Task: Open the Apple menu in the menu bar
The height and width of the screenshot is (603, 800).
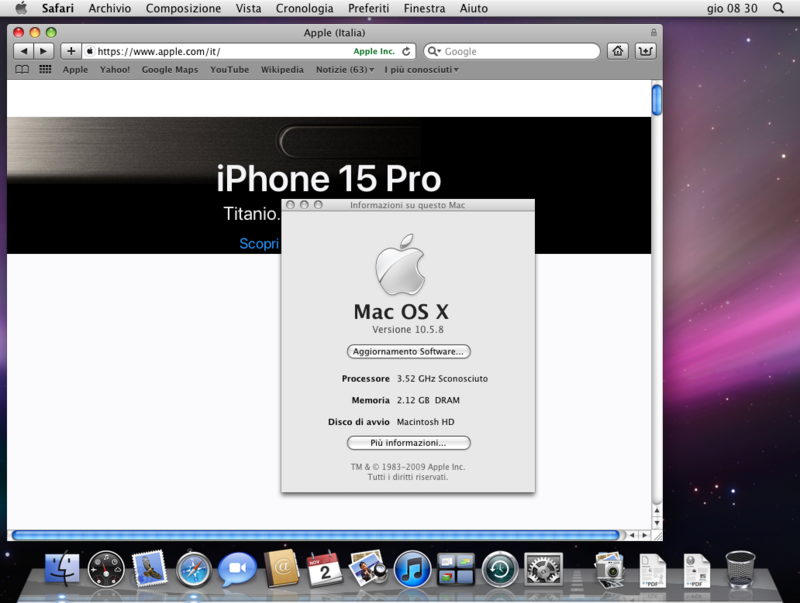Action: pos(21,8)
